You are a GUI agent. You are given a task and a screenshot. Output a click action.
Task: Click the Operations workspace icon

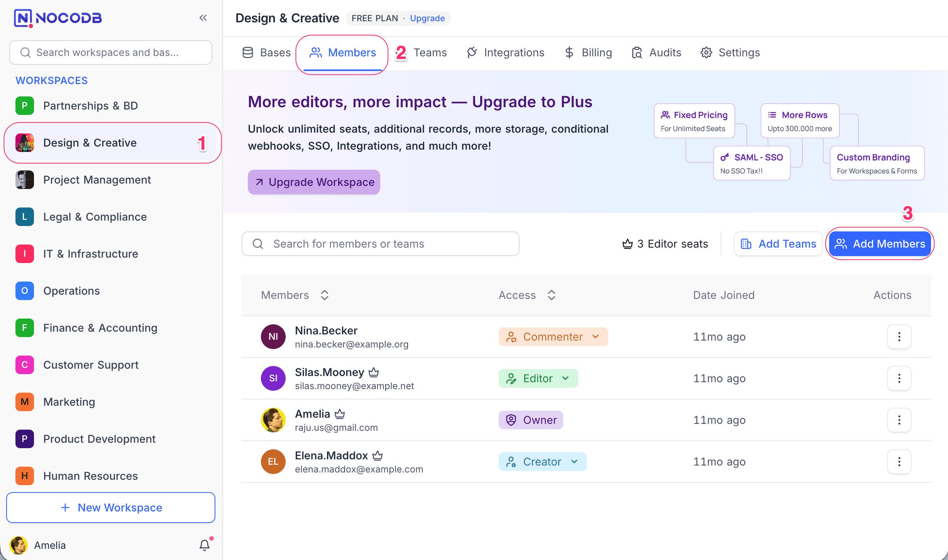(25, 291)
